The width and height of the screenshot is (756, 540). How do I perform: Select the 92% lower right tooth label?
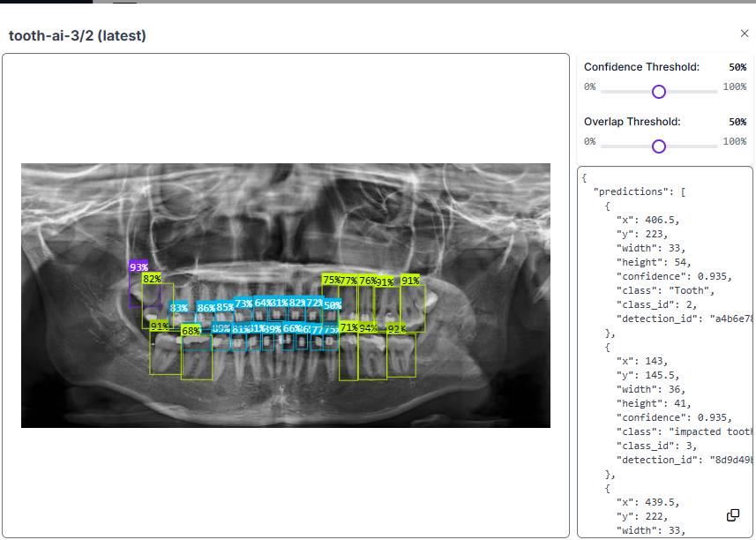tap(396, 328)
